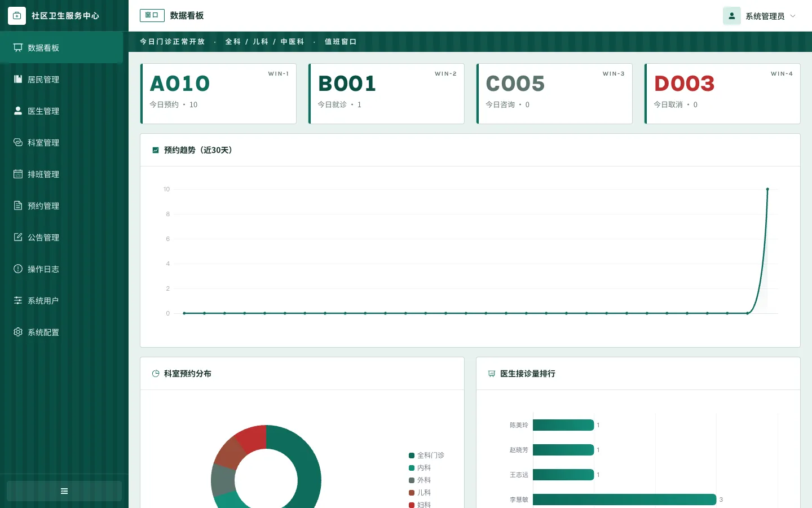Click the user avatar icon
Screen dimensions: 812x508
tap(732, 16)
